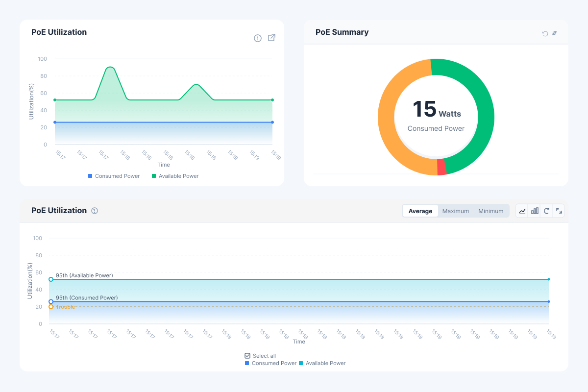Viewport: 588px width, 392px height.
Task: Click the small red donut segment
Action: [x=442, y=167]
